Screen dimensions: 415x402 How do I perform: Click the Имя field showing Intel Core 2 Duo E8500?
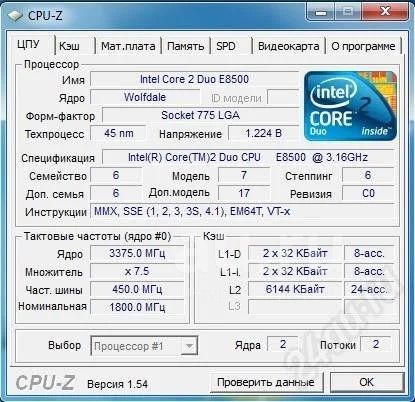(x=195, y=79)
